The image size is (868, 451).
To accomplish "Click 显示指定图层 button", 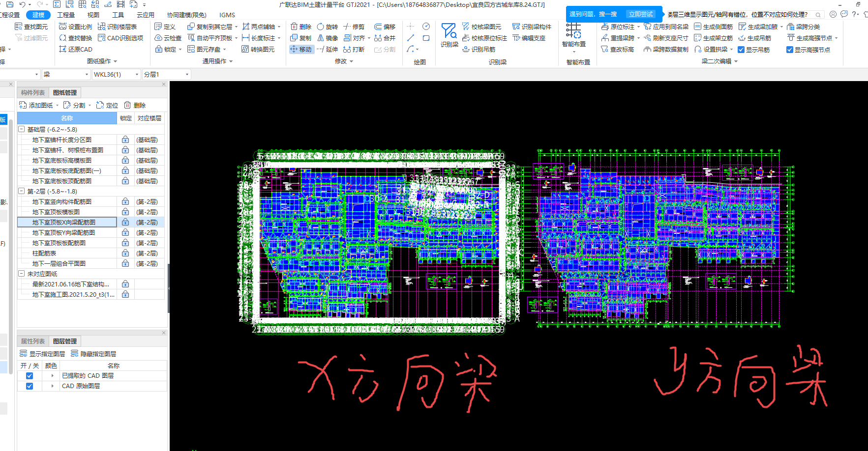I will point(42,354).
